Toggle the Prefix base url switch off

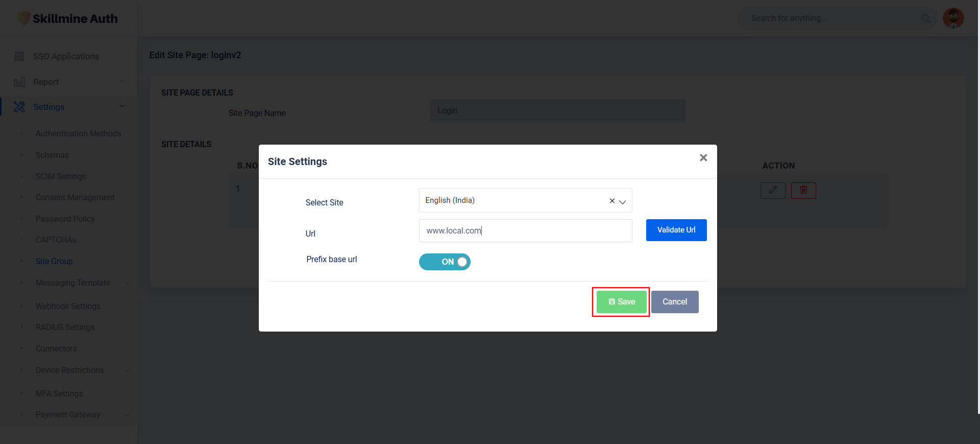(444, 262)
